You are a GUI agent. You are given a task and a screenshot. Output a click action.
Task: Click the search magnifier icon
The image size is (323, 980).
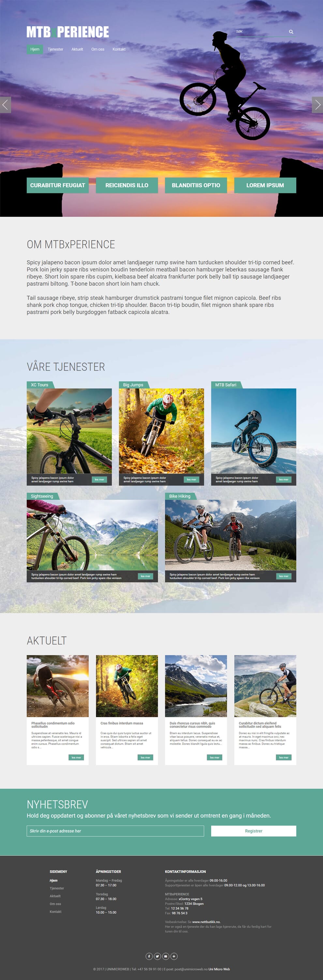coord(291,32)
